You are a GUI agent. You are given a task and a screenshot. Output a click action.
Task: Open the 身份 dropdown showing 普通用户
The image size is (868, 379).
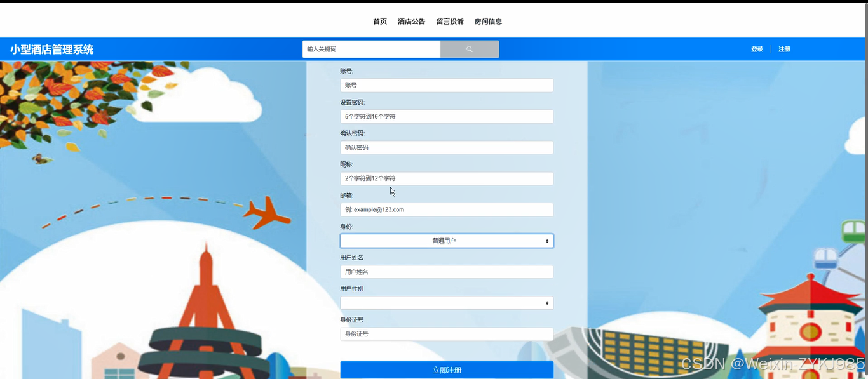point(447,241)
